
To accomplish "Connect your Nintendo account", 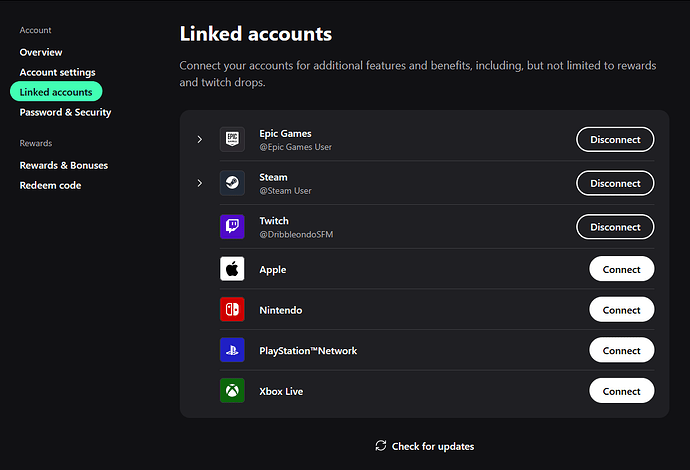I will (x=621, y=310).
